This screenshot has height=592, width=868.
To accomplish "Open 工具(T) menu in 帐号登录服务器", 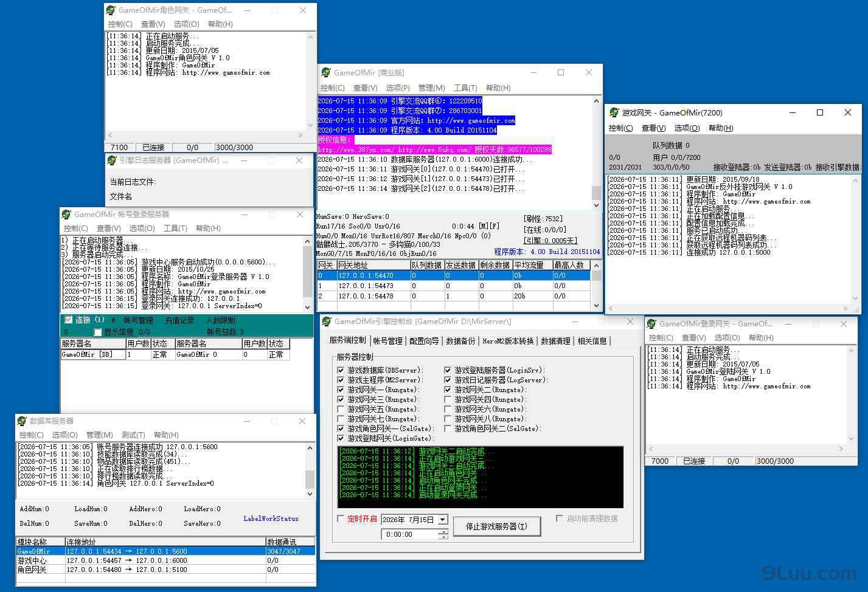I will pos(175,229).
